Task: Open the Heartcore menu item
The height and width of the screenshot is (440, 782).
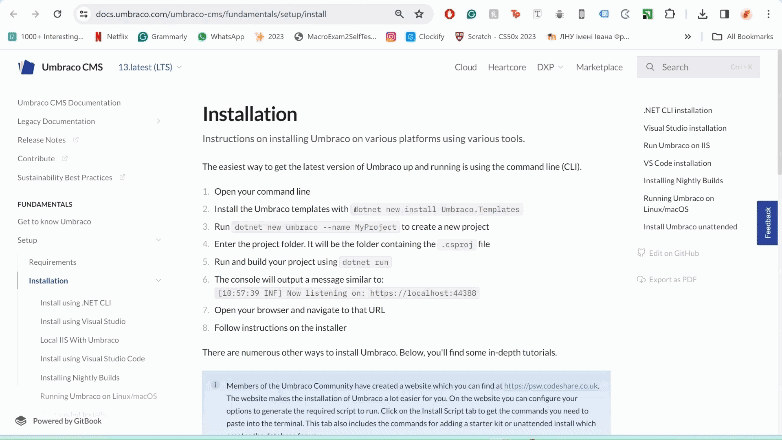Action: pyautogui.click(x=507, y=67)
